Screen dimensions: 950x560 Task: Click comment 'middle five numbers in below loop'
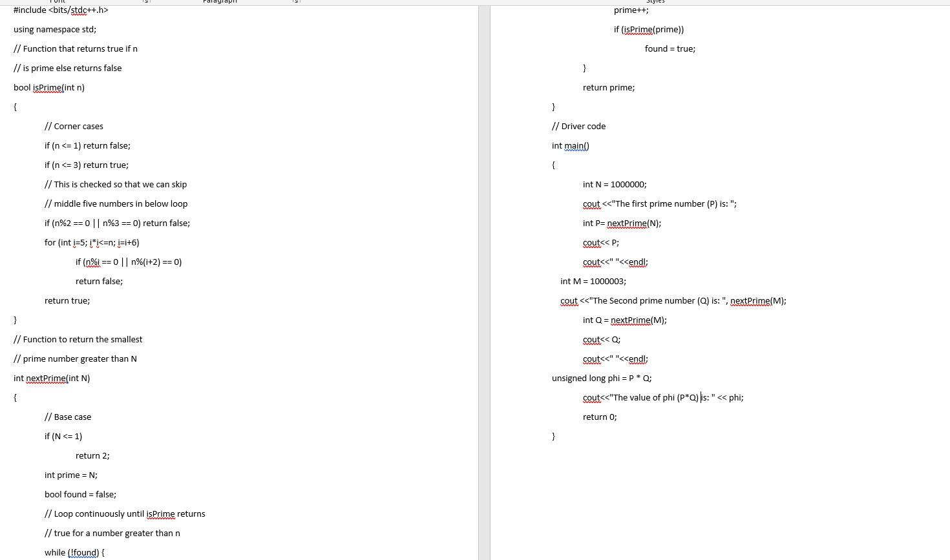(116, 203)
